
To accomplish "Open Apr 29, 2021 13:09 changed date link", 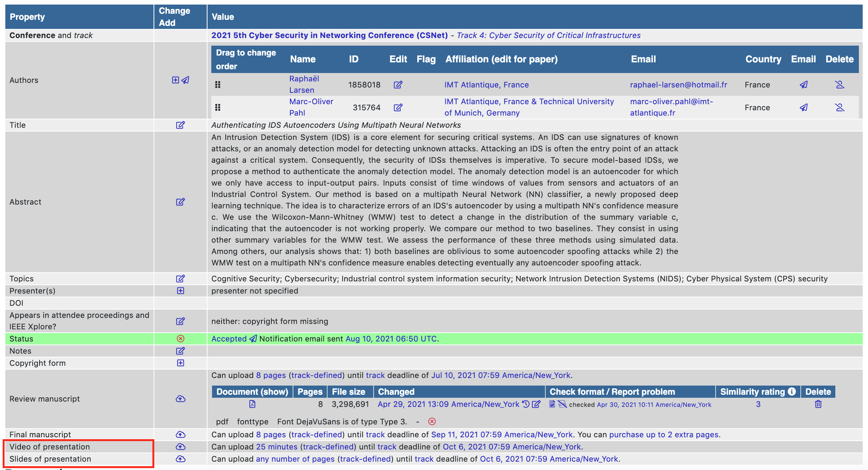I will pos(448,404).
